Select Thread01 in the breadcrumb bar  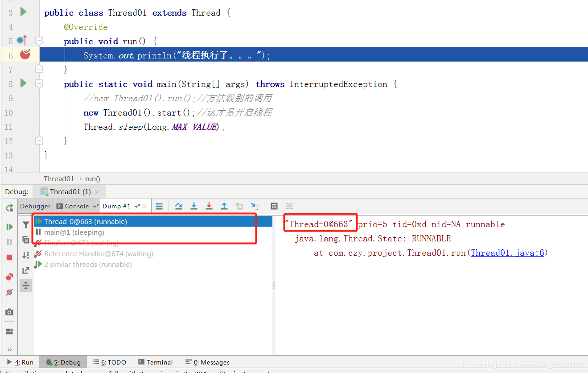point(59,178)
